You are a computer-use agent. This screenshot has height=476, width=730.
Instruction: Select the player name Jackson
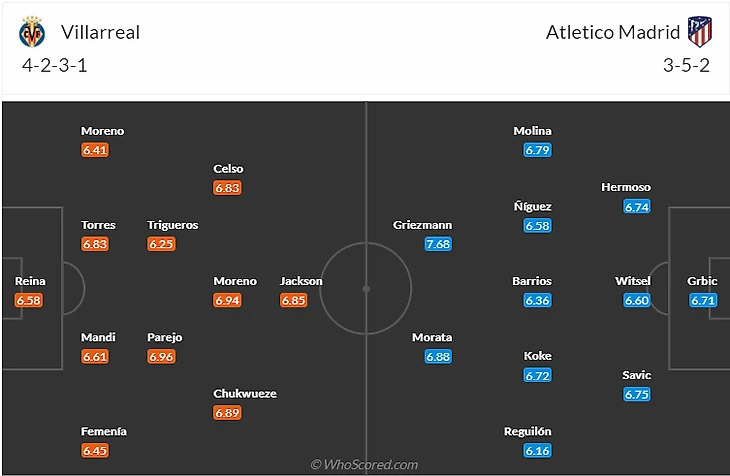(x=301, y=281)
